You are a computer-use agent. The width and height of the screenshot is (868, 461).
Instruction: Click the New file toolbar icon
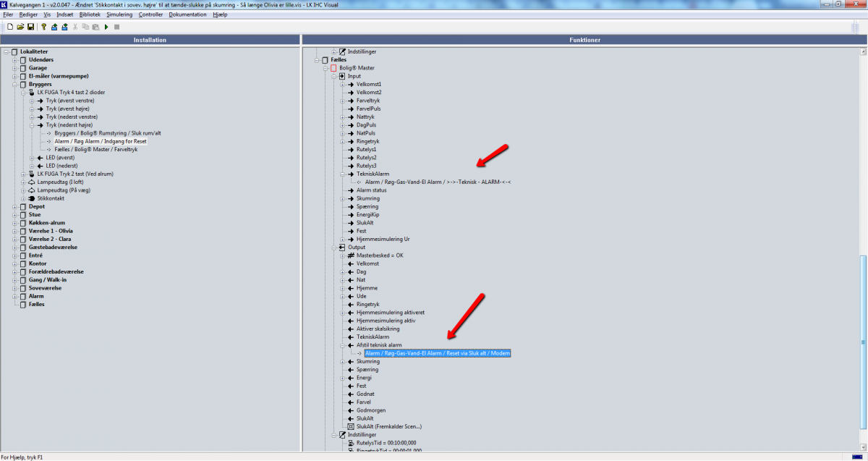(x=10, y=27)
